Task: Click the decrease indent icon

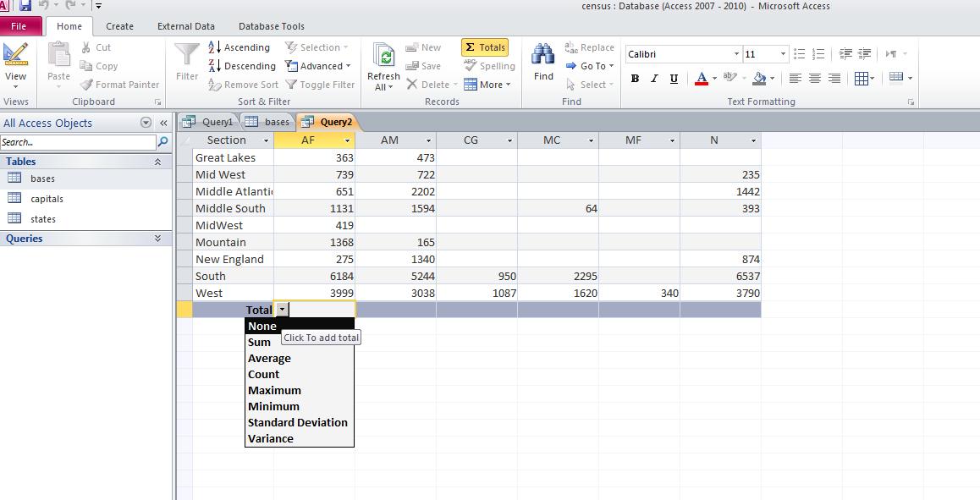Action: 845,54
